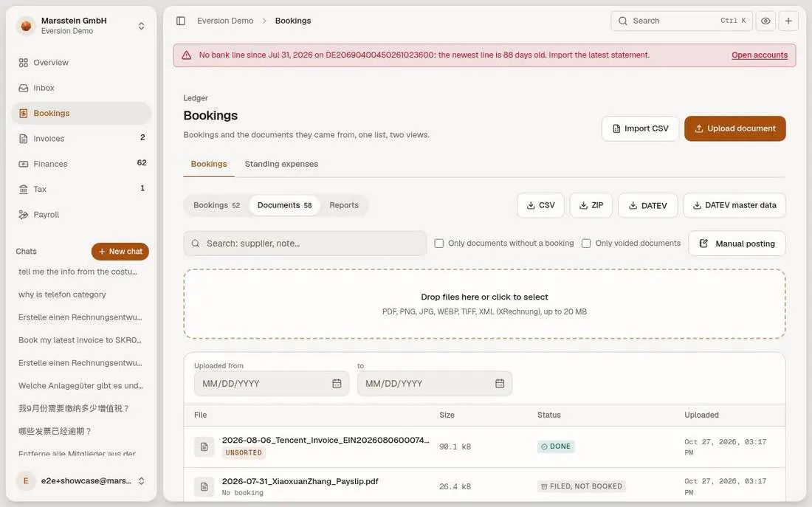The image size is (812, 507).
Task: Click the Tencent invoice file icon
Action: pos(204,447)
